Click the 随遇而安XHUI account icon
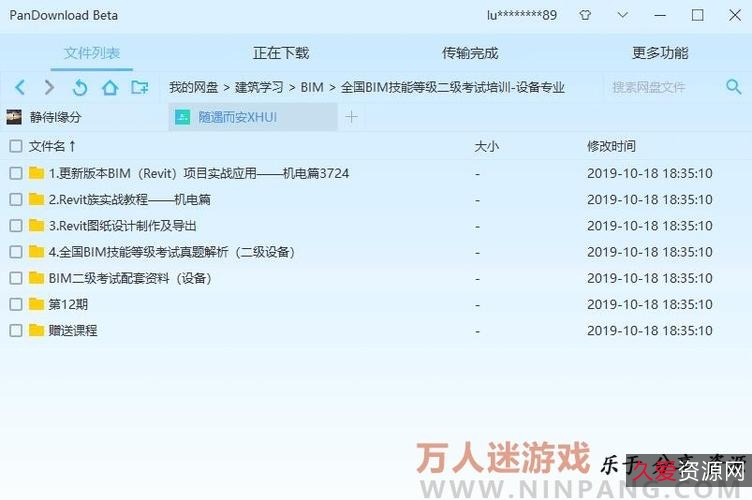The image size is (752, 500). tap(182, 117)
